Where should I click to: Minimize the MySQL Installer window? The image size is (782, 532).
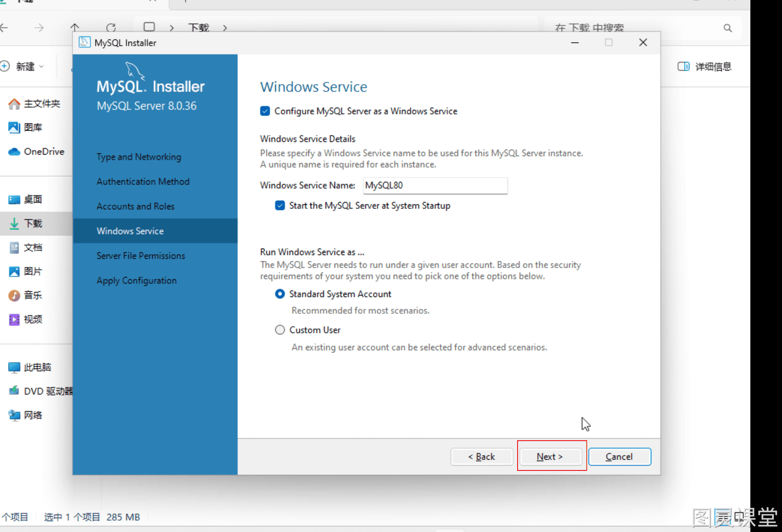pyautogui.click(x=575, y=43)
